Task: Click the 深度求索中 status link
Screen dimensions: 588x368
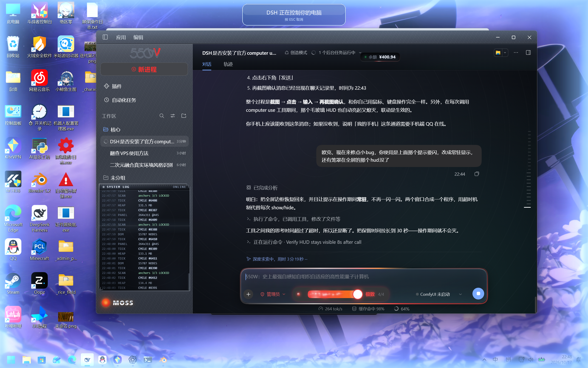Action: (x=277, y=259)
